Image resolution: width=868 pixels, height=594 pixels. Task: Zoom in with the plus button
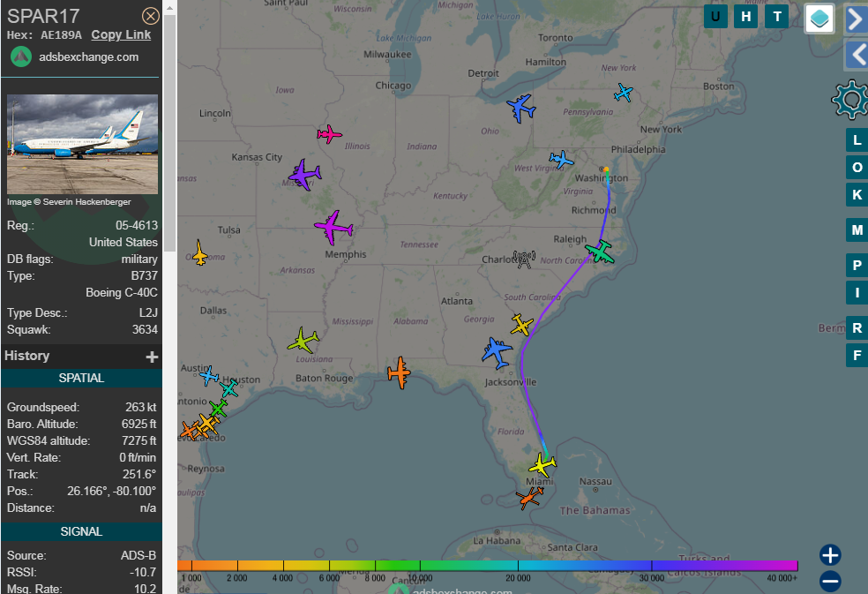[x=830, y=554]
